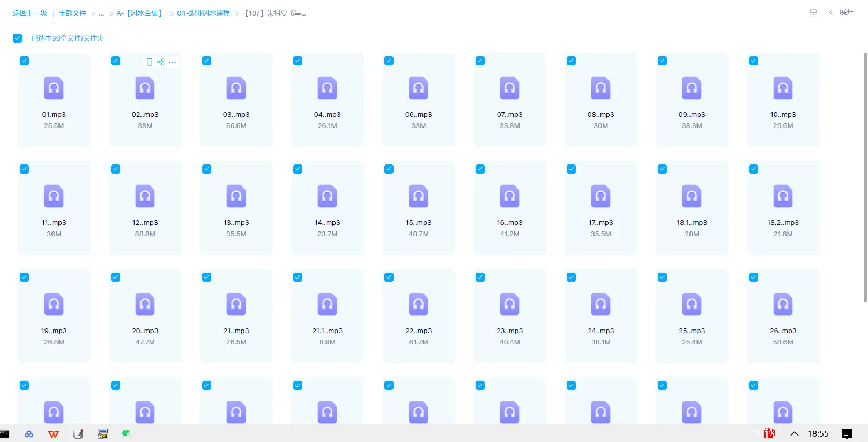Open WPS Office from the taskbar
Viewport: 868px width, 442px height.
(54, 434)
